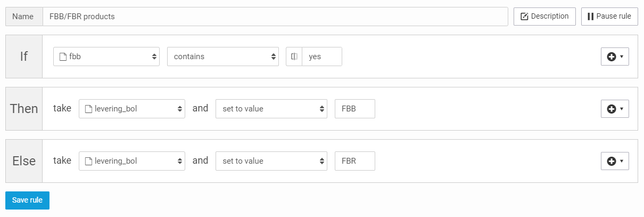The height and width of the screenshot is (217, 644).
Task: Expand the levering_bol dropdown in Else row
Action: [132, 161]
